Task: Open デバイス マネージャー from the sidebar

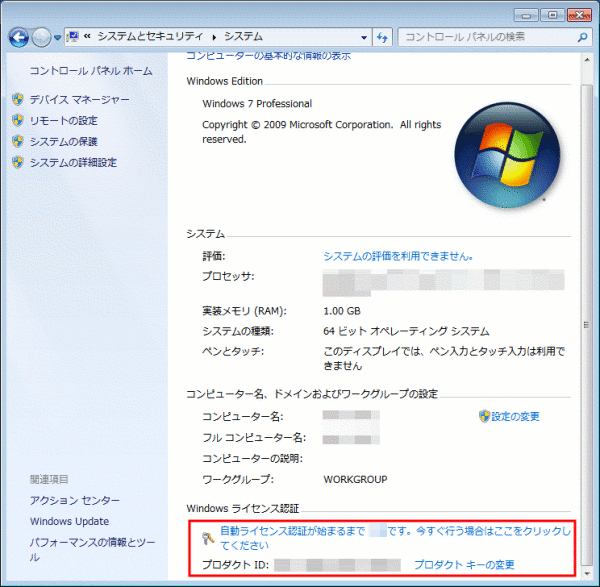Action: click(x=79, y=100)
